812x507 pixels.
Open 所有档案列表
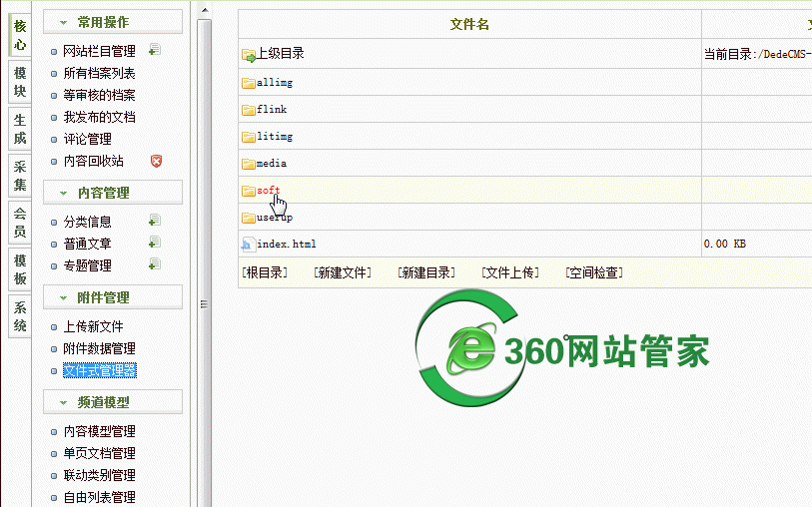[x=100, y=73]
